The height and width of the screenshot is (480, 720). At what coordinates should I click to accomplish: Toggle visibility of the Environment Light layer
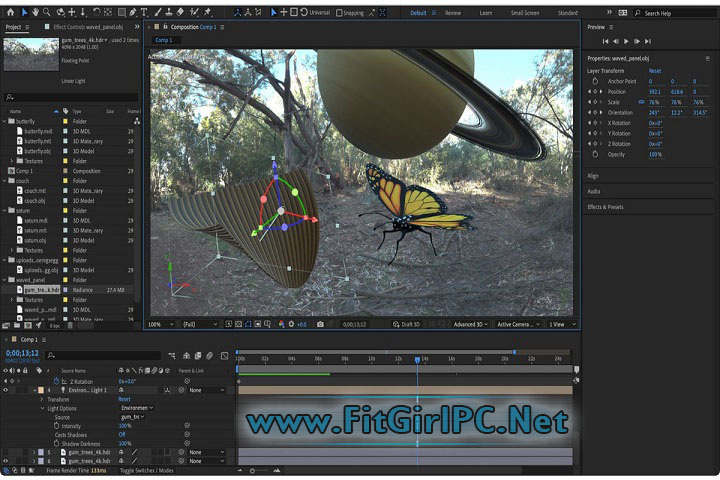point(7,390)
